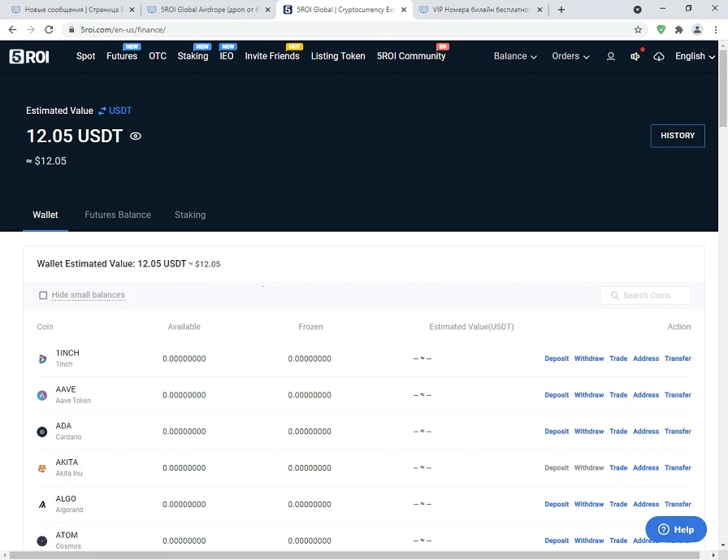Click Transfer for ALGO
Image resolution: width=728 pixels, height=560 pixels.
coord(678,504)
